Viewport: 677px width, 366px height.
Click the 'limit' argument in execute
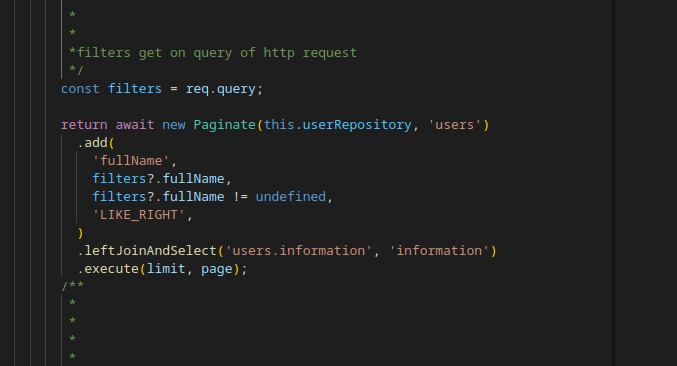pos(166,269)
